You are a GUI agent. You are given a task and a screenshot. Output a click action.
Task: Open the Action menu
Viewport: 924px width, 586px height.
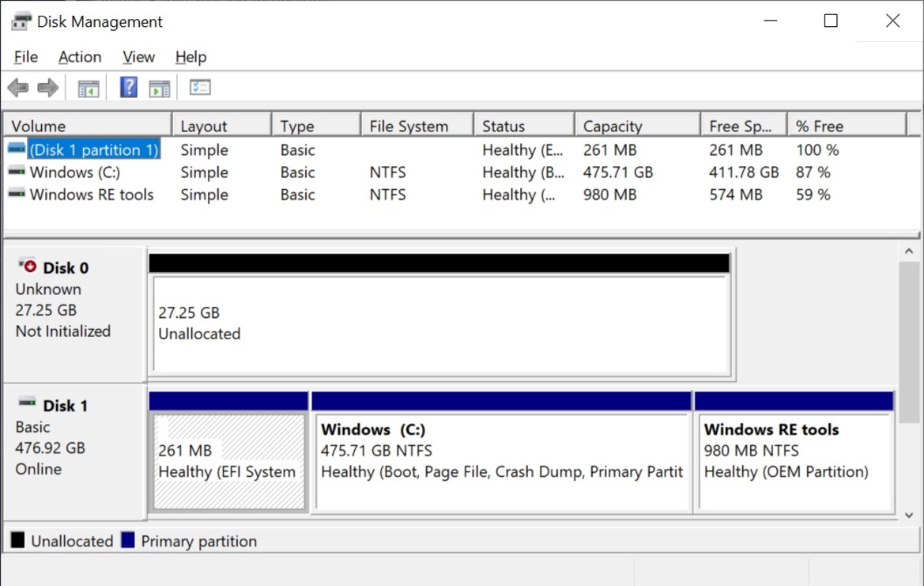(x=80, y=57)
